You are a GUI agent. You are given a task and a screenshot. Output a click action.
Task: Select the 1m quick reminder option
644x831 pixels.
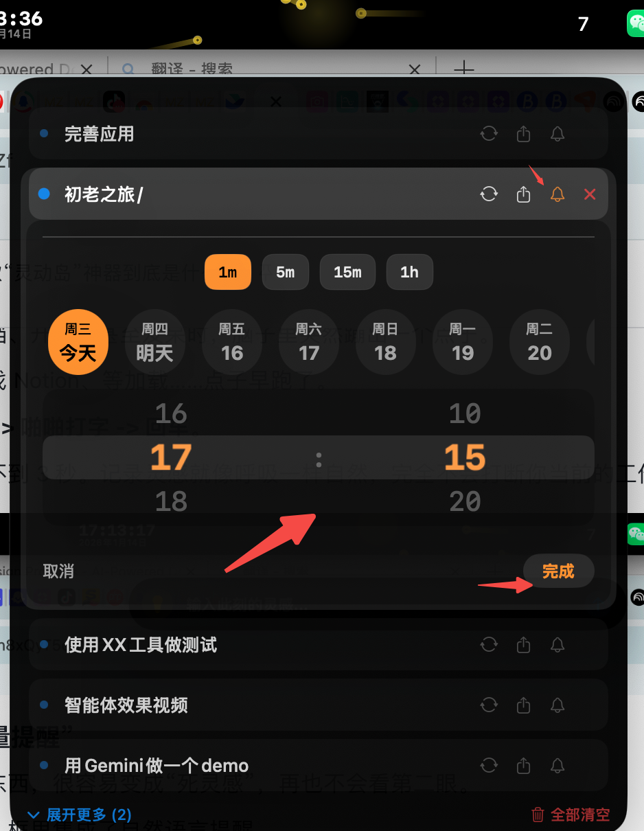(x=228, y=272)
